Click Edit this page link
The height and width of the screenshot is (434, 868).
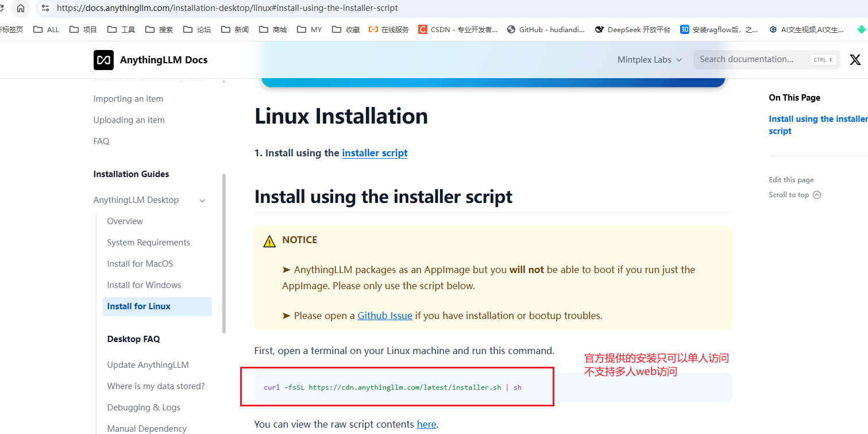791,180
